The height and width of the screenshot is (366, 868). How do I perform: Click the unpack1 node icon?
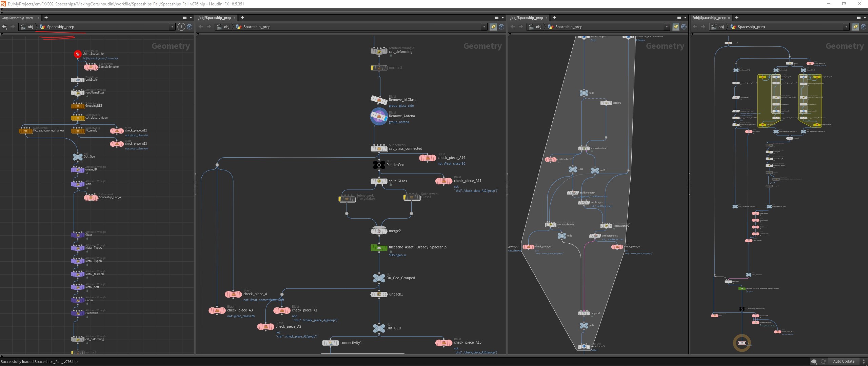click(x=379, y=294)
